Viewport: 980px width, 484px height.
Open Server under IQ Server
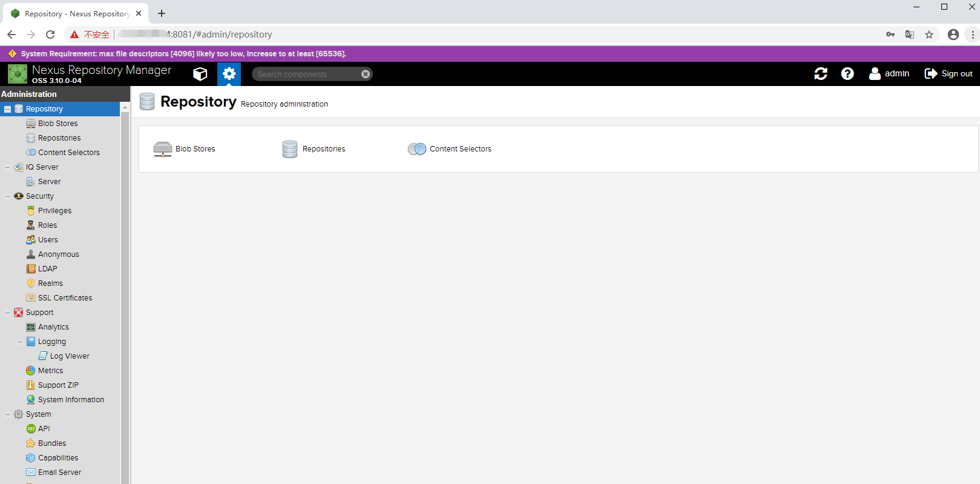tap(44, 182)
